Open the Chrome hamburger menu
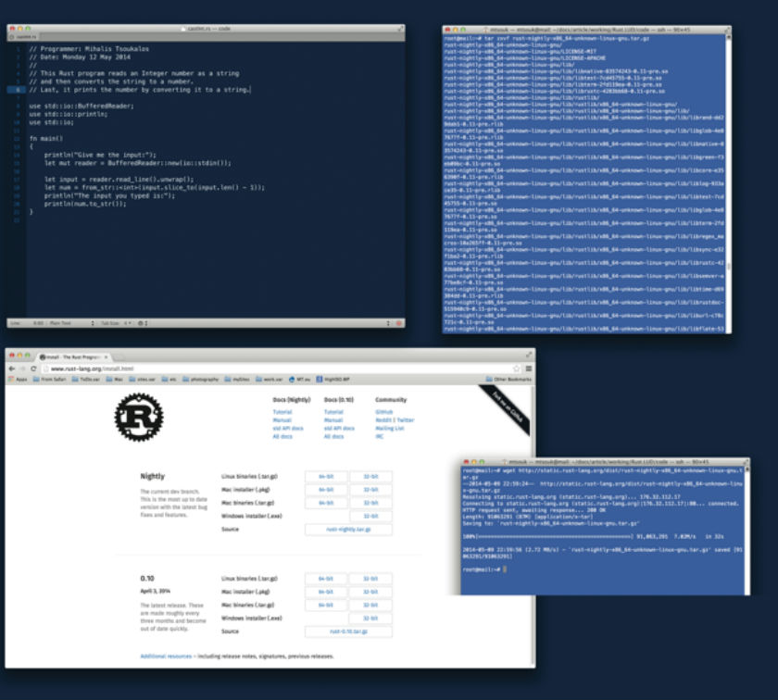 click(529, 369)
